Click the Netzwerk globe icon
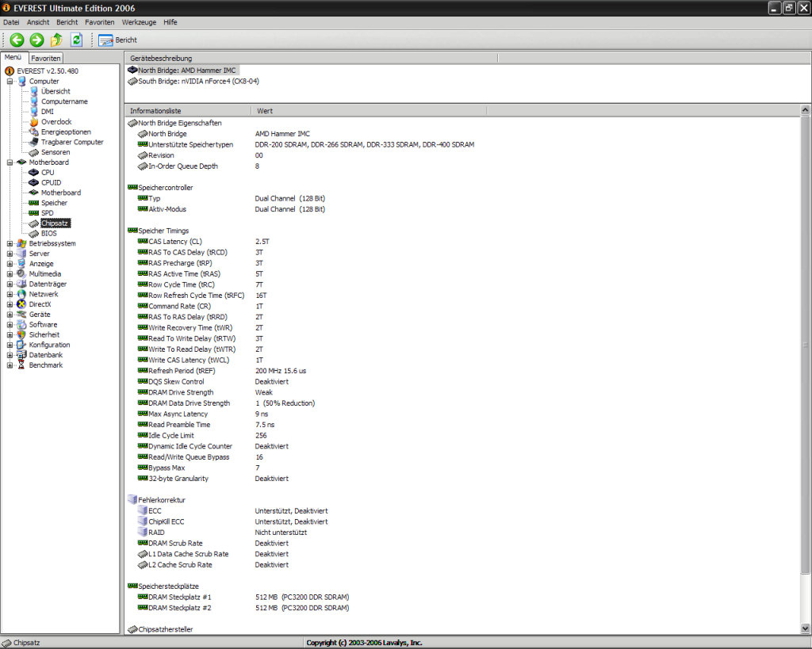 coord(21,294)
